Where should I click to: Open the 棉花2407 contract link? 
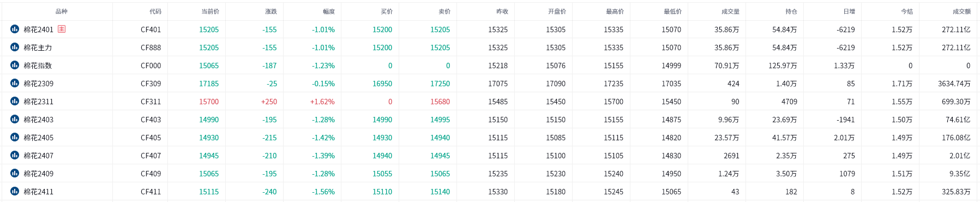click(x=38, y=156)
